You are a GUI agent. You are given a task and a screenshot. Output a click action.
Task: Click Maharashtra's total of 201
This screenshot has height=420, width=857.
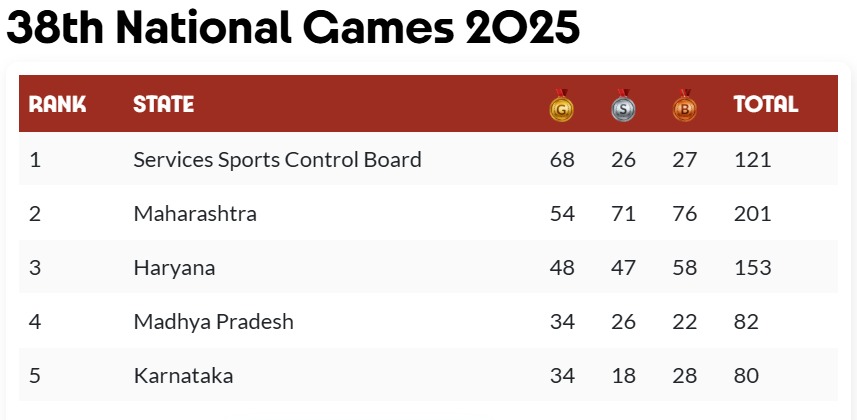pyautogui.click(x=752, y=213)
